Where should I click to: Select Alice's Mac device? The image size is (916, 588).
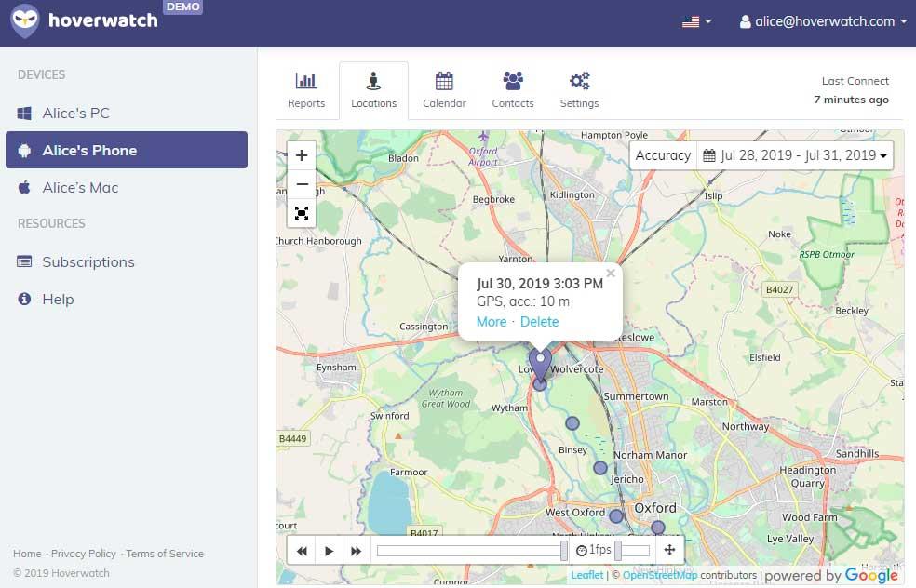click(127, 187)
